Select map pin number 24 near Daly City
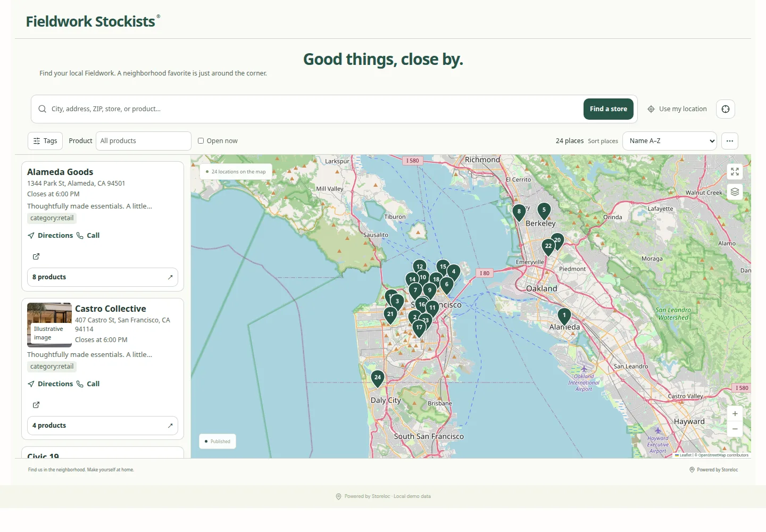 [378, 378]
